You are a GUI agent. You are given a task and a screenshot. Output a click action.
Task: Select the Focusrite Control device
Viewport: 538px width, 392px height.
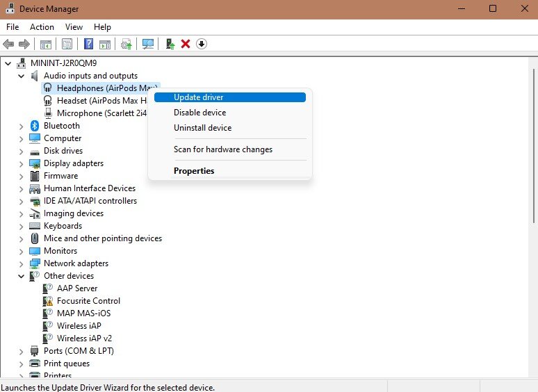(88, 301)
